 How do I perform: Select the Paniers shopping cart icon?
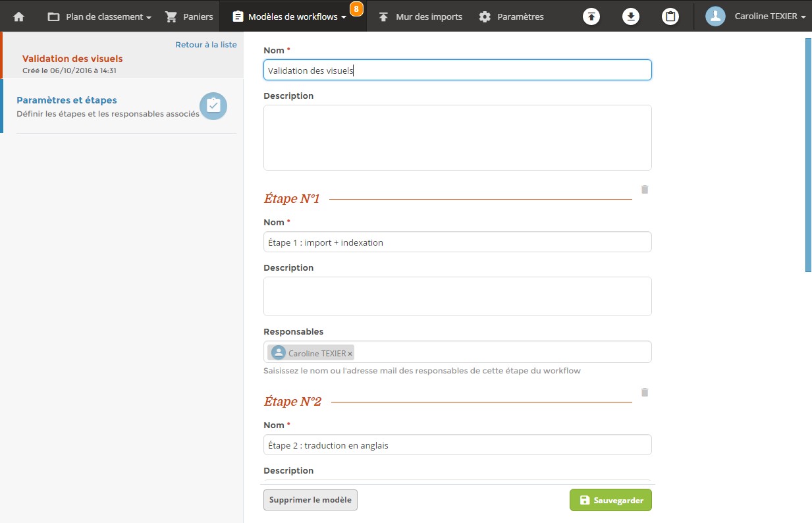point(170,16)
